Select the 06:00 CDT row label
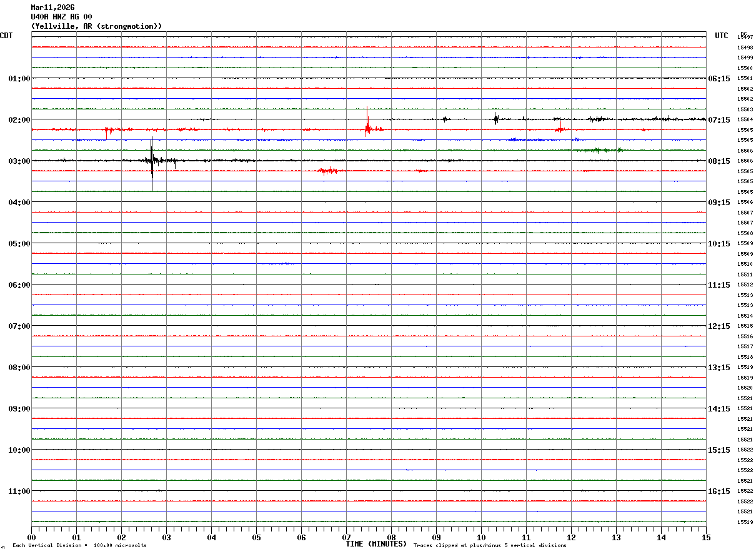 [x=19, y=285]
